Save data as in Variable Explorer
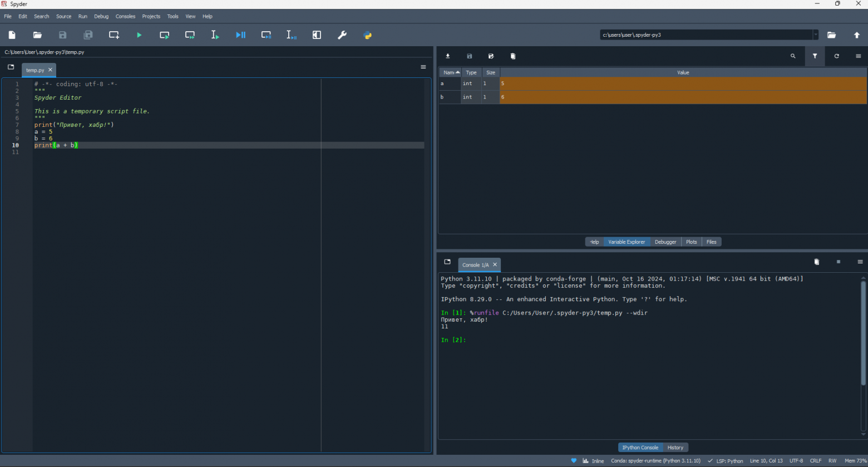This screenshot has height=467, width=868. tap(491, 56)
